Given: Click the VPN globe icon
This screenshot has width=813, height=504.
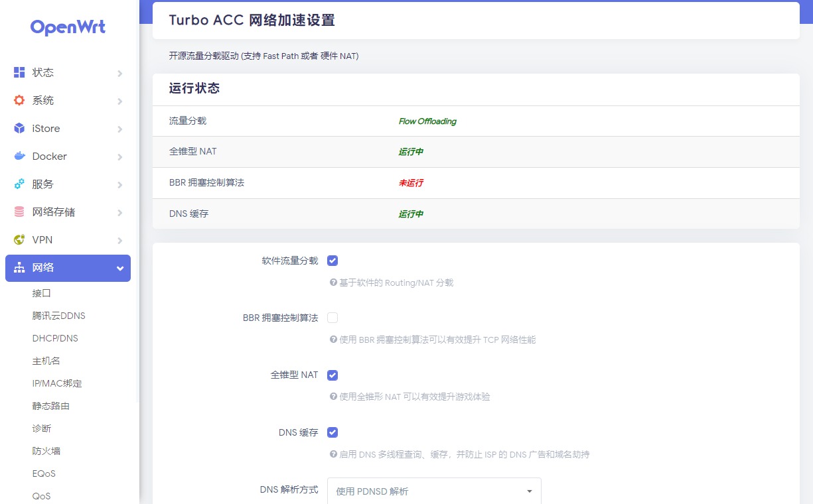Looking at the screenshot, I should point(20,239).
